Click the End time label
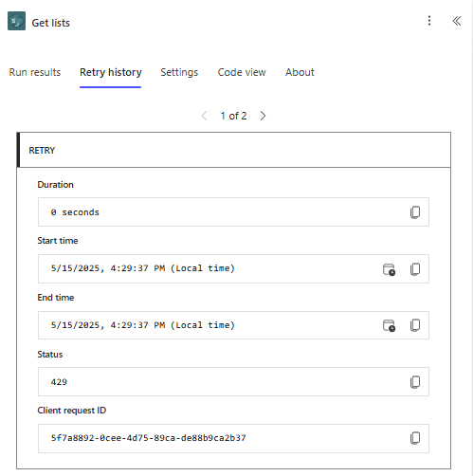The width and height of the screenshot is (473, 476). pos(56,298)
